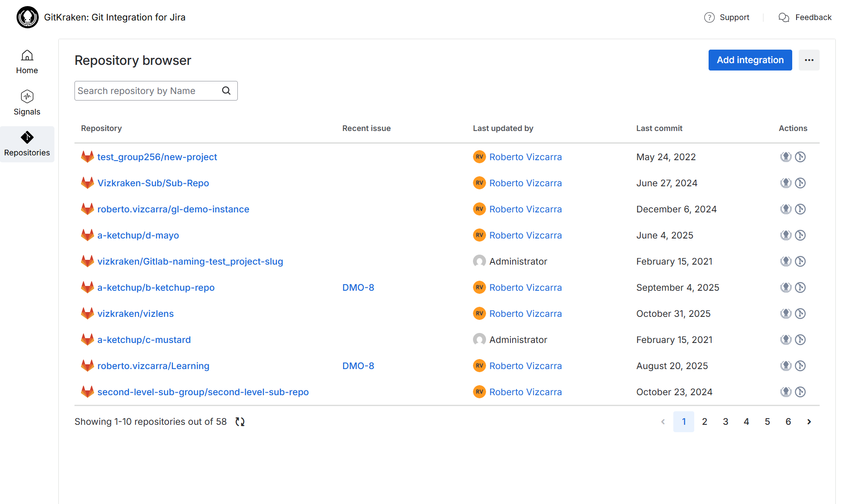
Task: Open the DMO-8 issue for a-ketchup/b-ketchup-repo
Action: [x=358, y=287]
